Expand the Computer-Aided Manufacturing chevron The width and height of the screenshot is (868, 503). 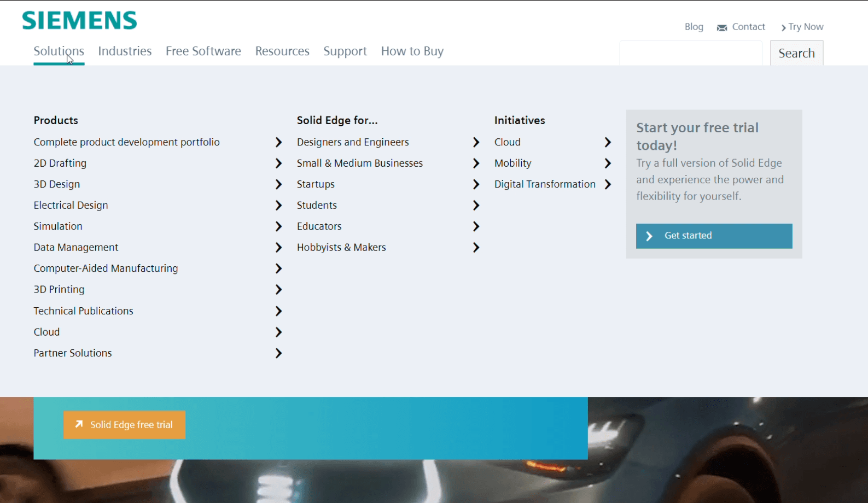(x=278, y=268)
